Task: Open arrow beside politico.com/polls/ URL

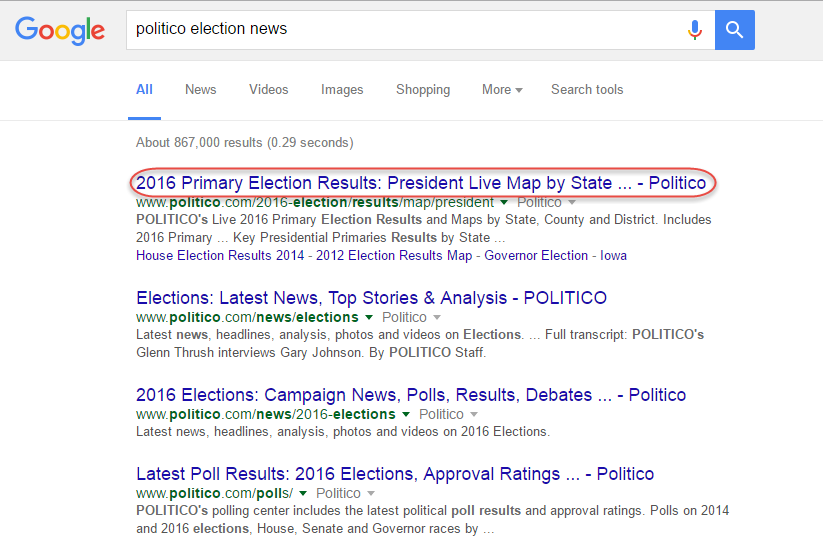Action: pyautogui.click(x=304, y=494)
